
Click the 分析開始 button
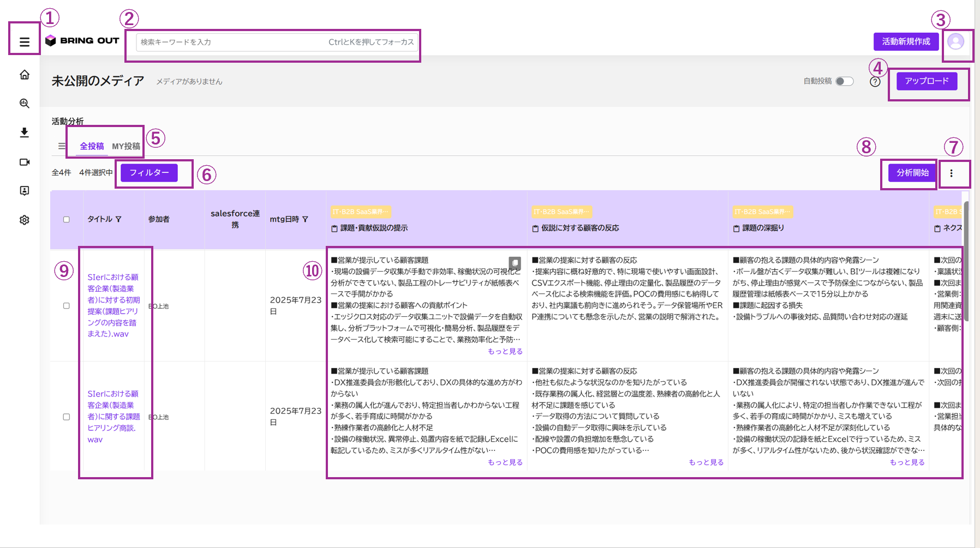coord(912,173)
